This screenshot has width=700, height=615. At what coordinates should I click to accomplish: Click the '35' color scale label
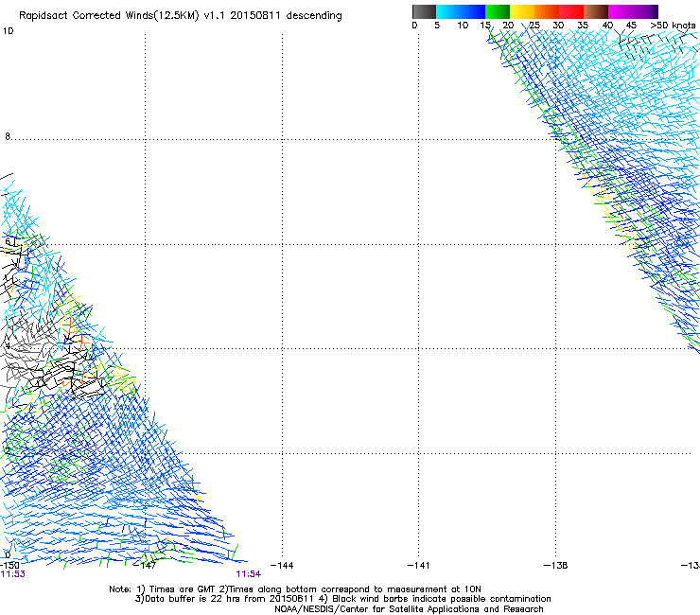tap(583, 25)
